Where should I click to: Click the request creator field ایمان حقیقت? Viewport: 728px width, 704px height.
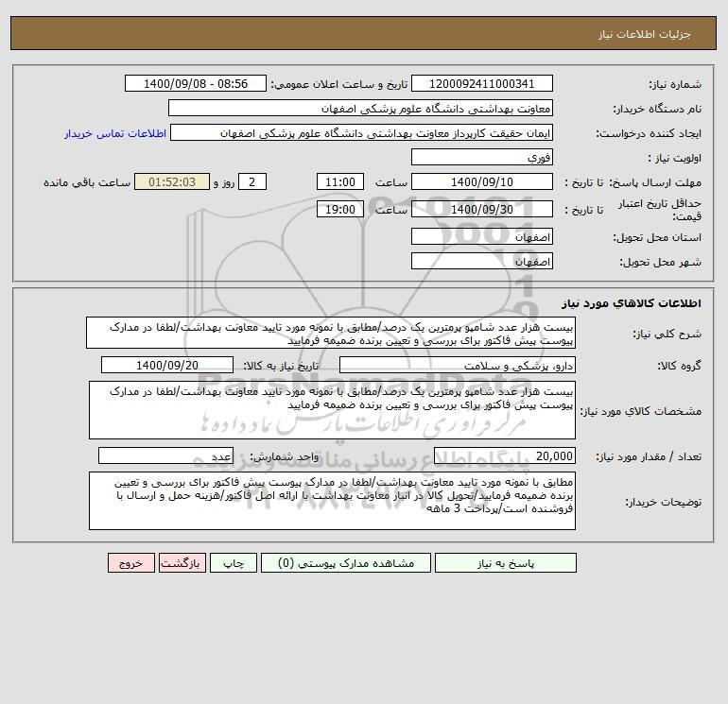362,132
